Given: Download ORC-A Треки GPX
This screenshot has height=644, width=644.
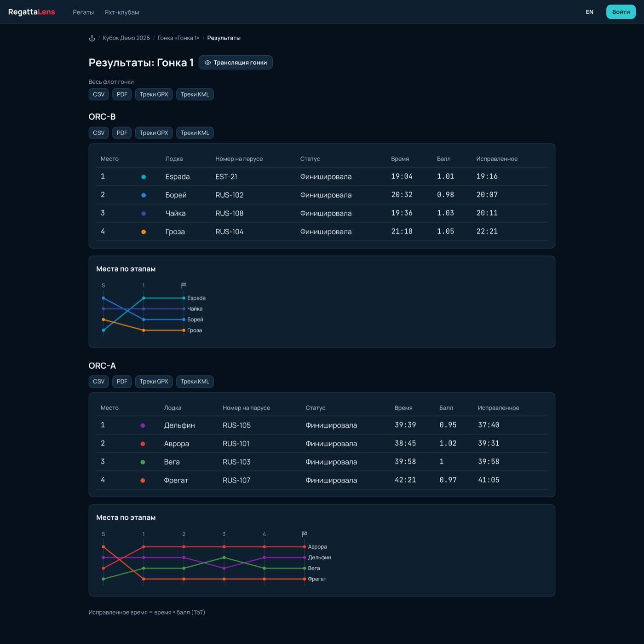Looking at the screenshot, I should pyautogui.click(x=154, y=382).
